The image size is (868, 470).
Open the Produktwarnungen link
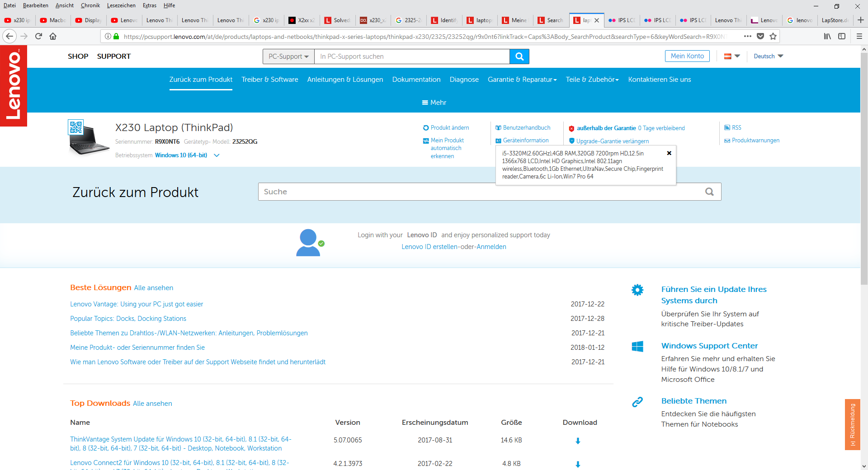[755, 141]
